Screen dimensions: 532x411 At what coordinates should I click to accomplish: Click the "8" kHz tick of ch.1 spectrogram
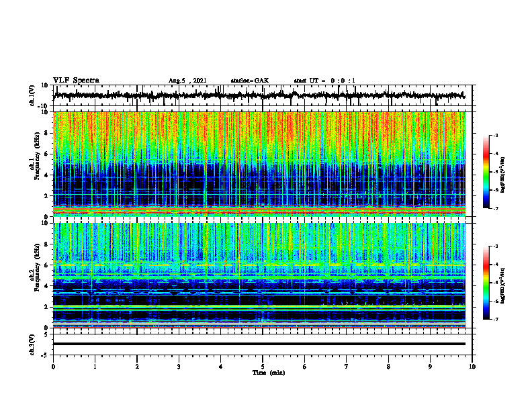tap(47, 133)
